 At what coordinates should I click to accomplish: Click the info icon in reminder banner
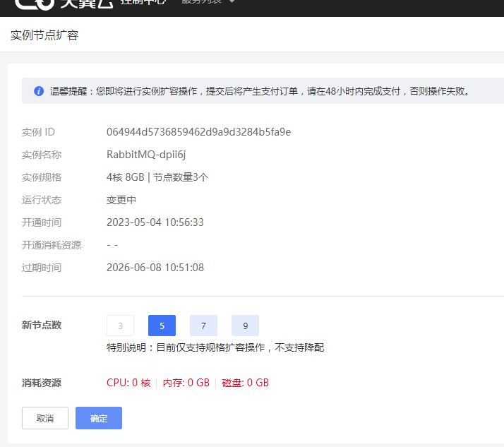coord(39,91)
